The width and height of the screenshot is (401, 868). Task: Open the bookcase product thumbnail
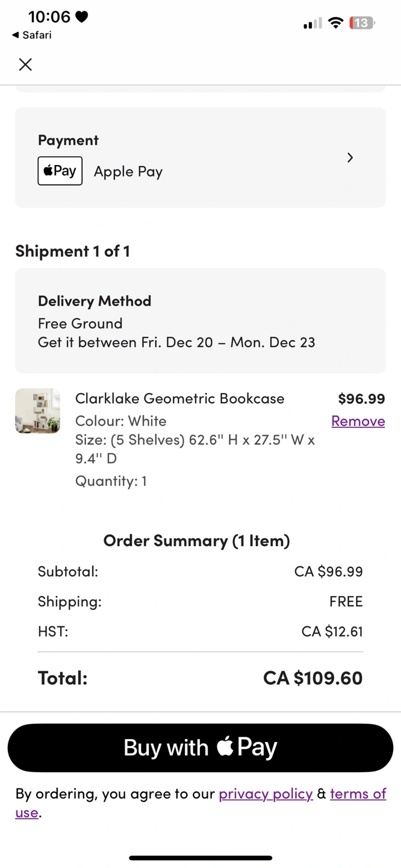tap(37, 411)
